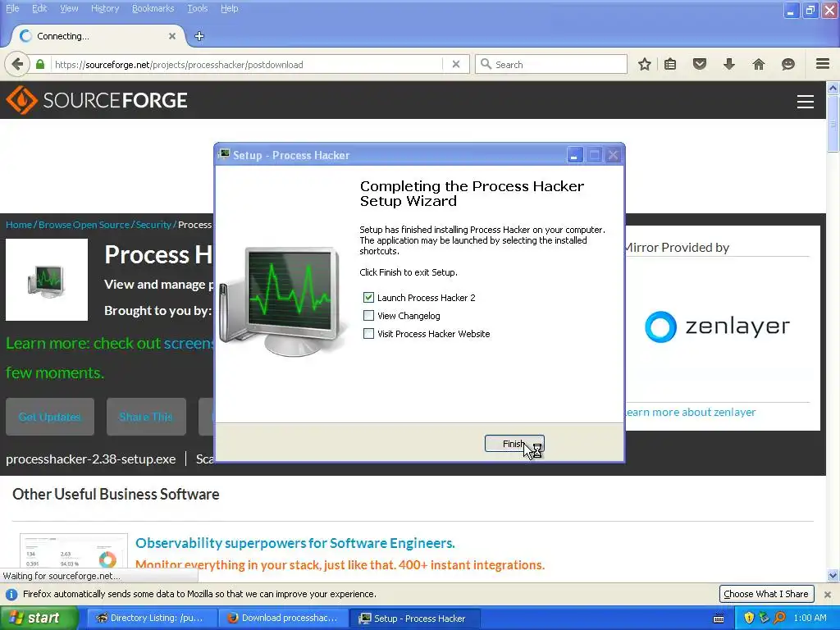Open Observability superpowers for Software Engineers link
Screen dimensions: 840x630
click(x=295, y=543)
